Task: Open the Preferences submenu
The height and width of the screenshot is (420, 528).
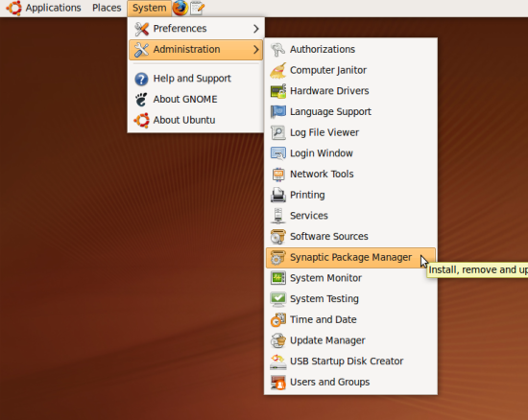Action: [196, 29]
